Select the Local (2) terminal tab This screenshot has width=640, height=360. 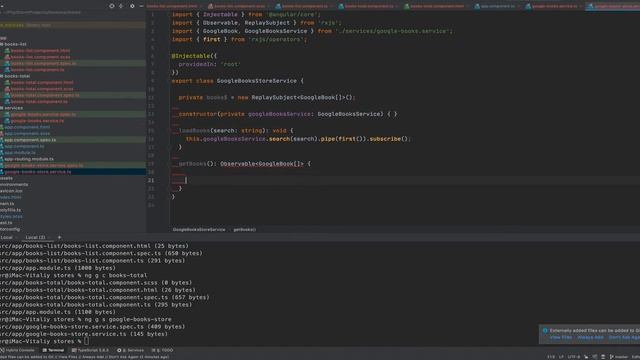point(35,237)
